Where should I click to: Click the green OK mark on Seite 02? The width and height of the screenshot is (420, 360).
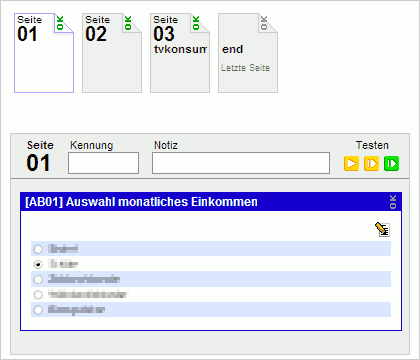128,23
